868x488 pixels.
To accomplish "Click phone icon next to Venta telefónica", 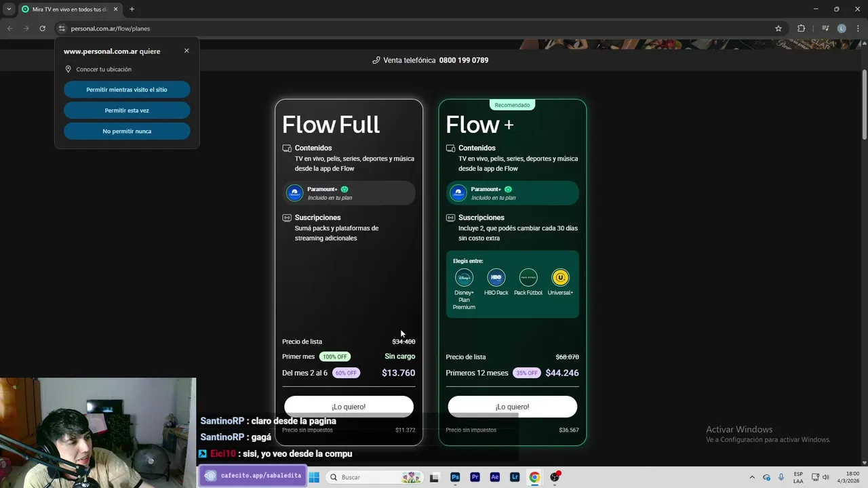I will [376, 60].
